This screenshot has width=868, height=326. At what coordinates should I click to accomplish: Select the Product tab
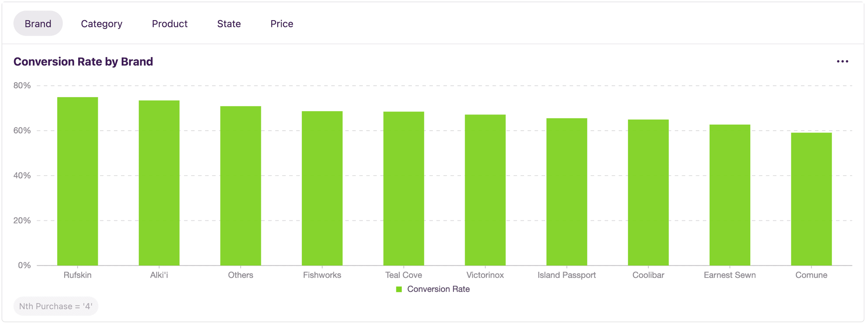click(170, 24)
